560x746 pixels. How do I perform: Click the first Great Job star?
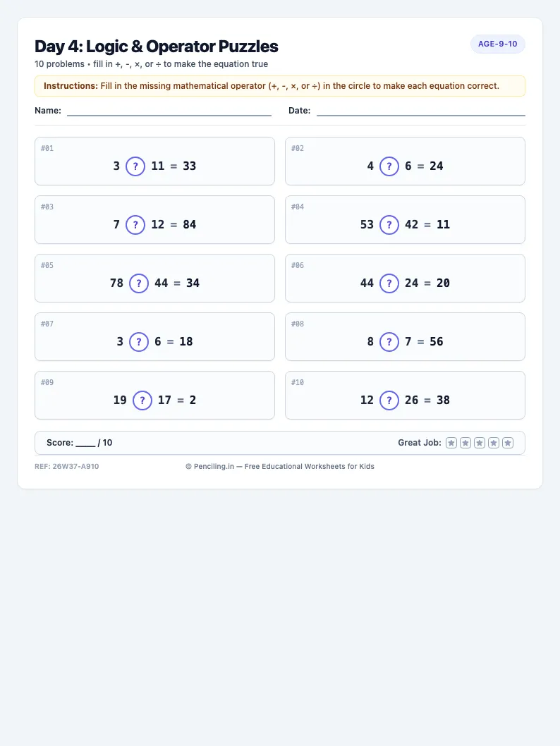coord(451,443)
